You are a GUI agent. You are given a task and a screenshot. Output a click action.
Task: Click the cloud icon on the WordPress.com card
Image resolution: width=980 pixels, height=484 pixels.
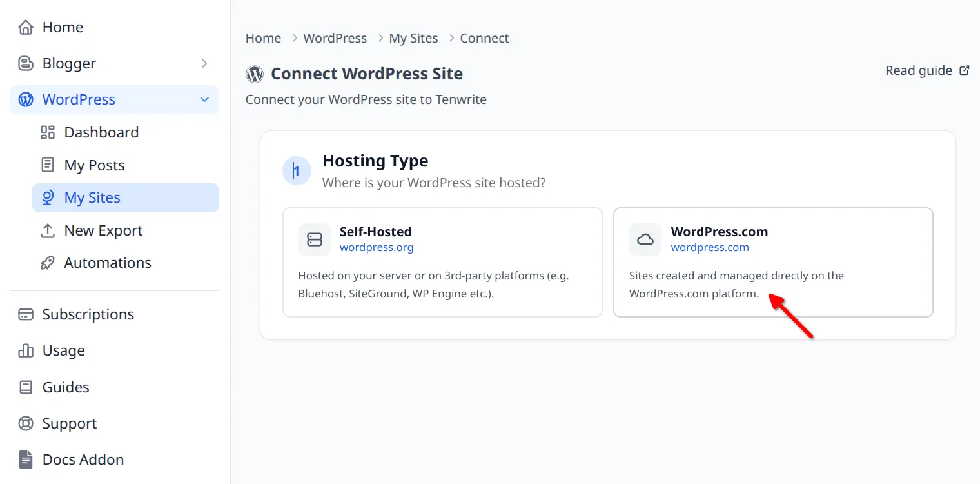[645, 239]
